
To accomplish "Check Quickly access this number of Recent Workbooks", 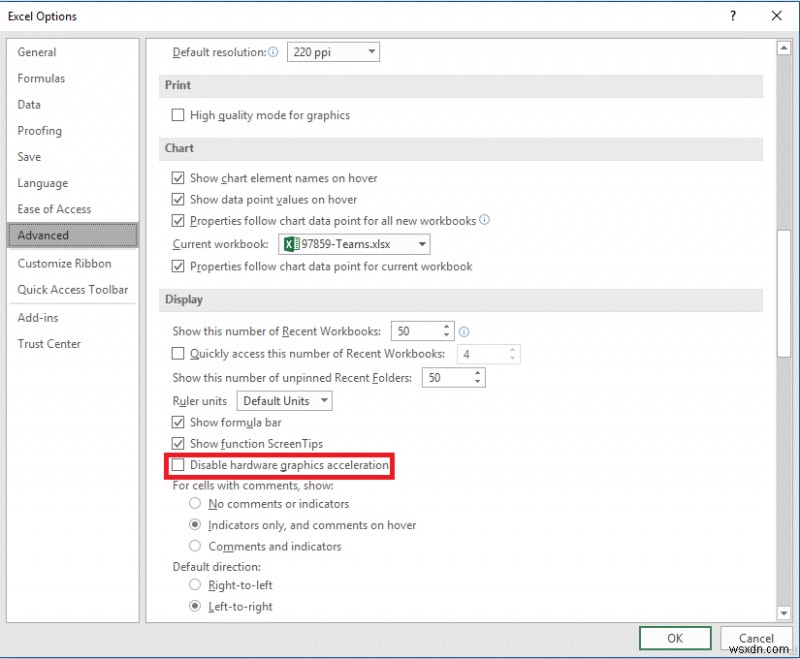I will click(178, 353).
